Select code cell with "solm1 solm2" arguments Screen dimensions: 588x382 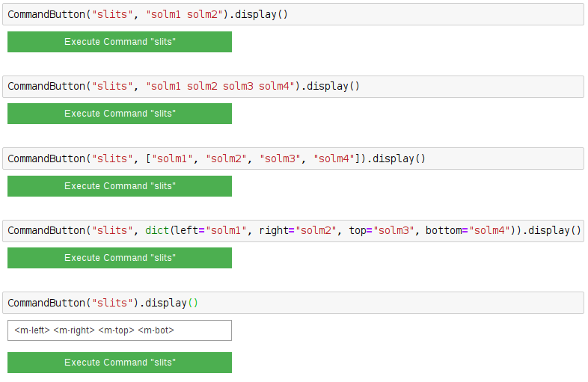point(293,15)
